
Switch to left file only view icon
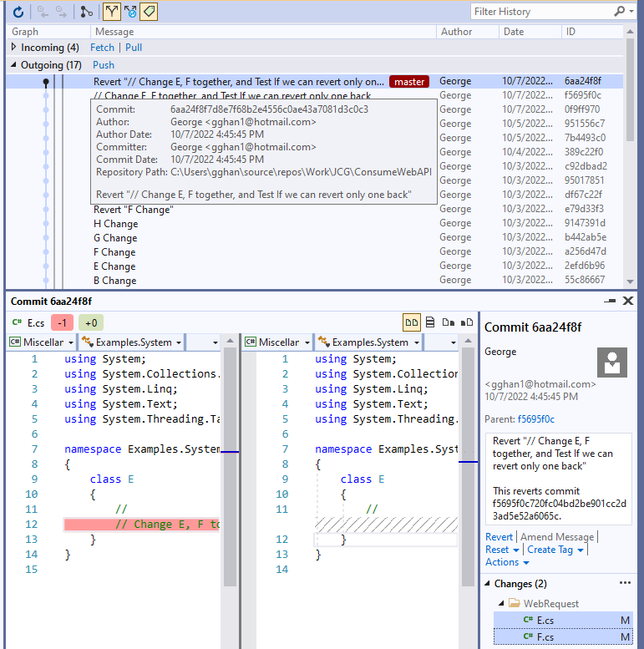click(x=449, y=322)
